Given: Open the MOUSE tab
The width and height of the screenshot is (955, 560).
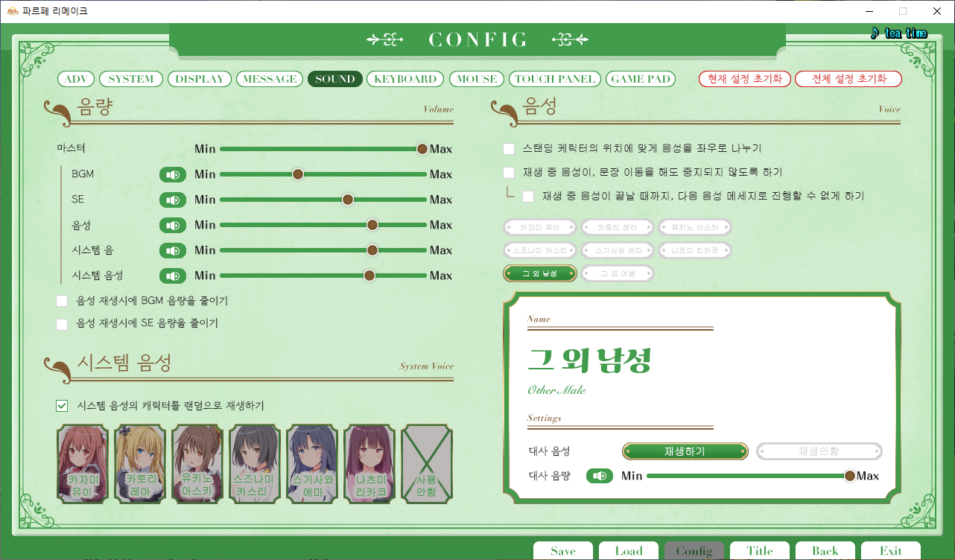Looking at the screenshot, I should click(477, 79).
